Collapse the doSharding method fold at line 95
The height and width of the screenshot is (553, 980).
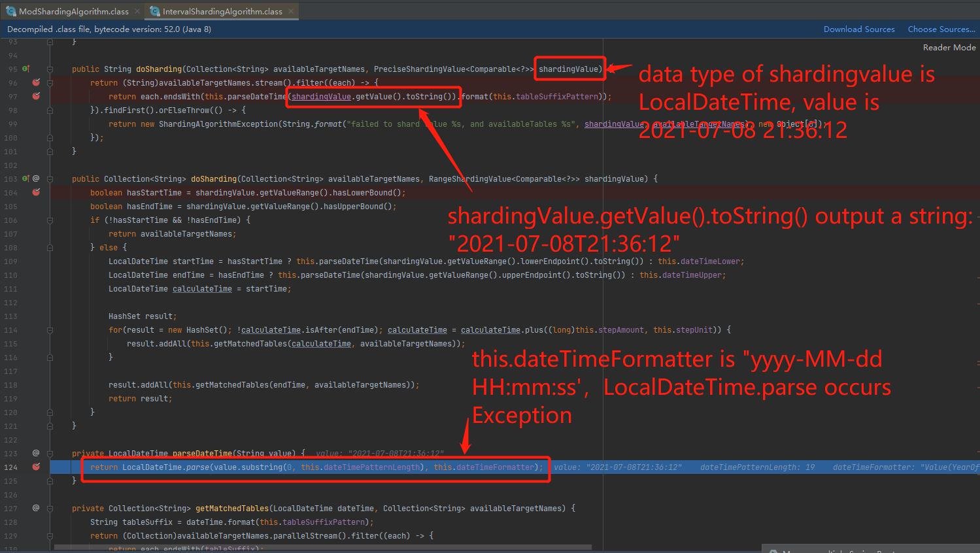[50, 69]
